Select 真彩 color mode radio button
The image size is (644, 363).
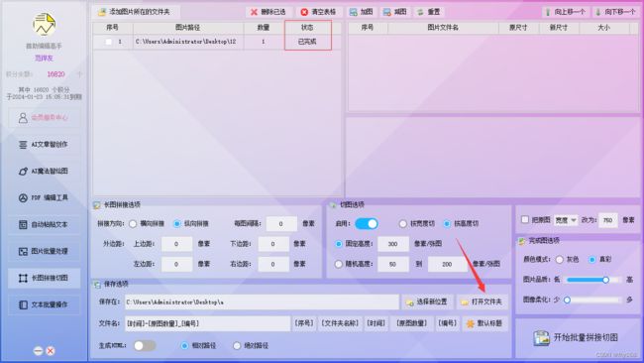click(x=592, y=260)
